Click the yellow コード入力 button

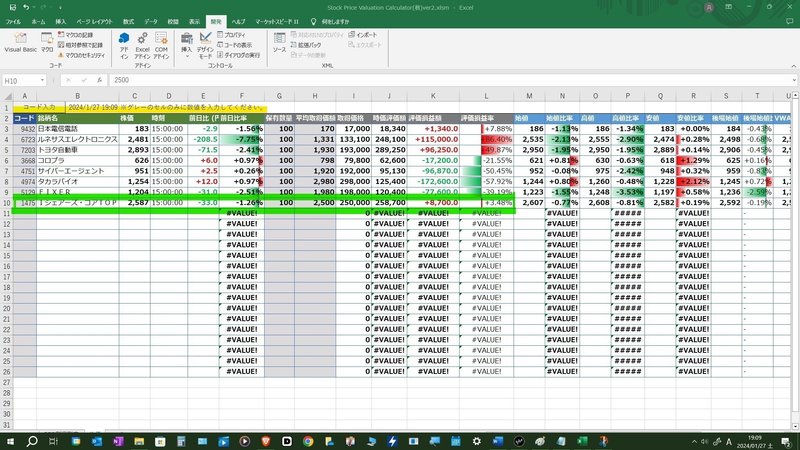coord(39,108)
